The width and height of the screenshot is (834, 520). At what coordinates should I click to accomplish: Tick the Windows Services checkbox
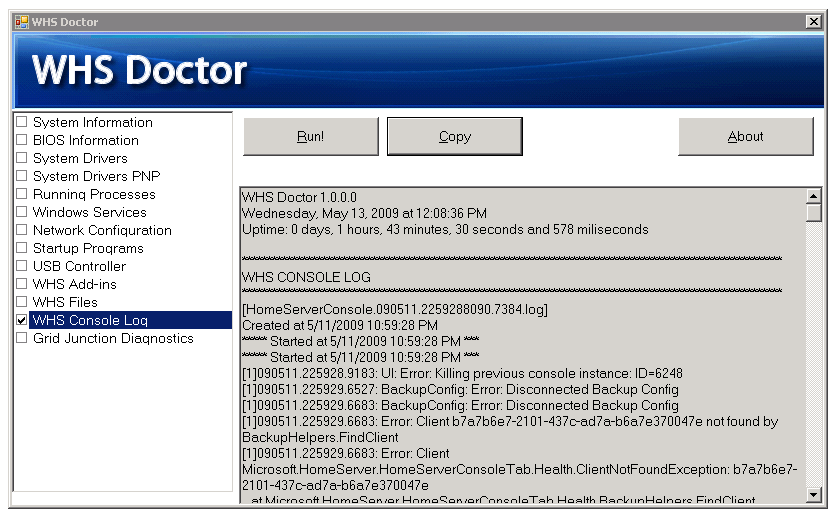[22, 212]
